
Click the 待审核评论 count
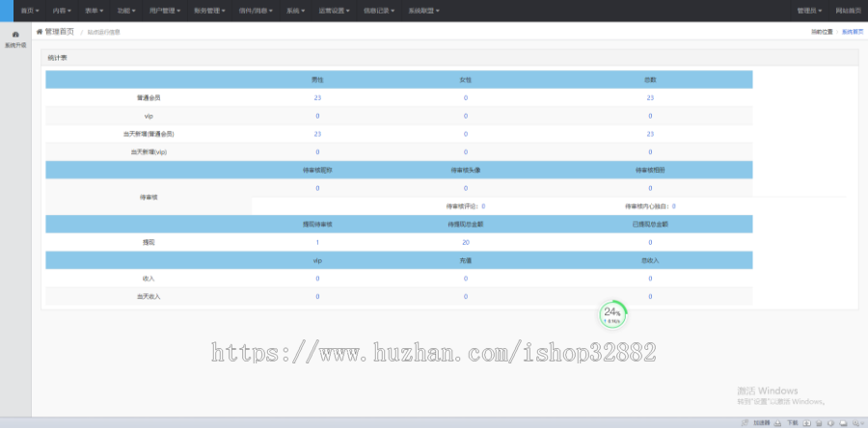point(483,206)
